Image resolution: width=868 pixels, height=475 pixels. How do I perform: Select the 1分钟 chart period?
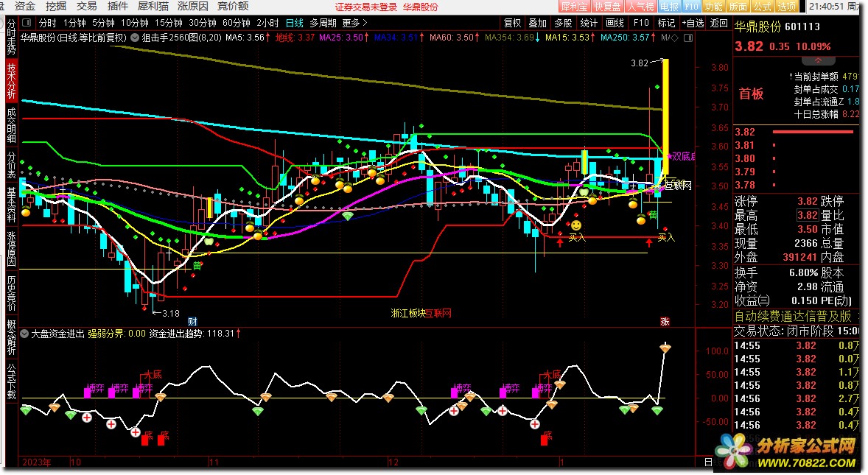pos(74,23)
